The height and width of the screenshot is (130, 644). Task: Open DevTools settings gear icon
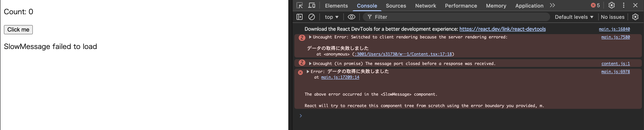[x=611, y=5]
